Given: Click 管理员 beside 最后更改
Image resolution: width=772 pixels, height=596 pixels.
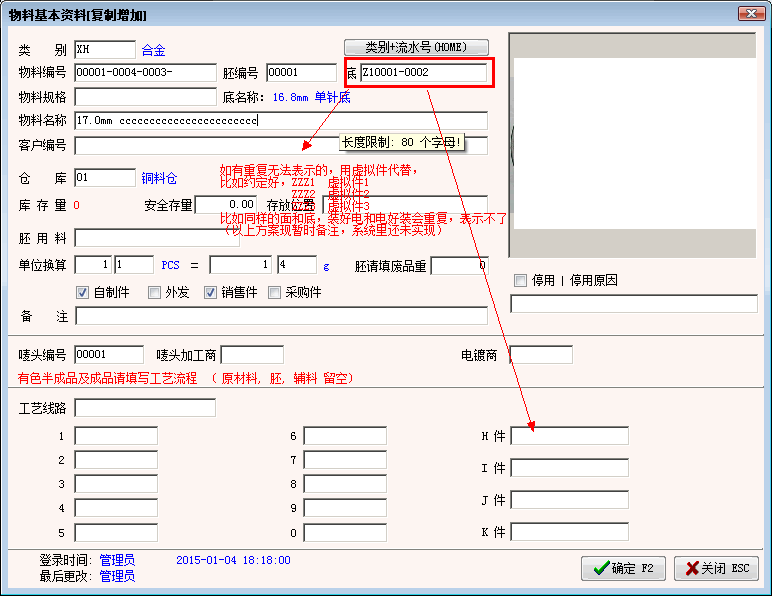Looking at the screenshot, I should click(x=117, y=576).
